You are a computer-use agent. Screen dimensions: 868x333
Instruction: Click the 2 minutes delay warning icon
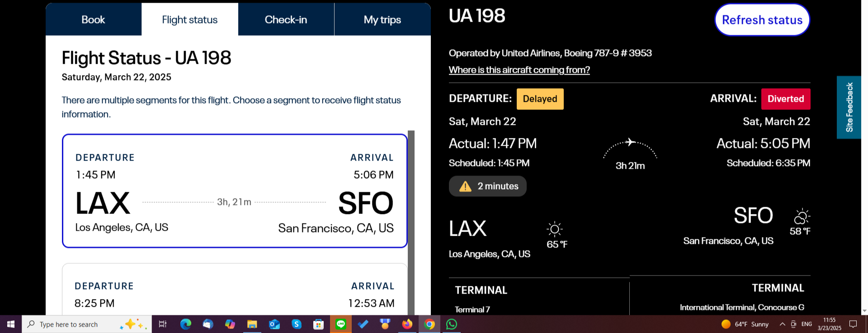(465, 186)
